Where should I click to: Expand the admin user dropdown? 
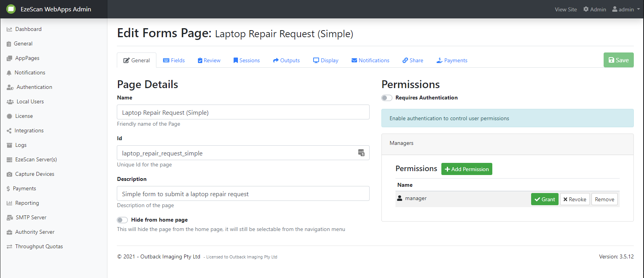pos(626,9)
